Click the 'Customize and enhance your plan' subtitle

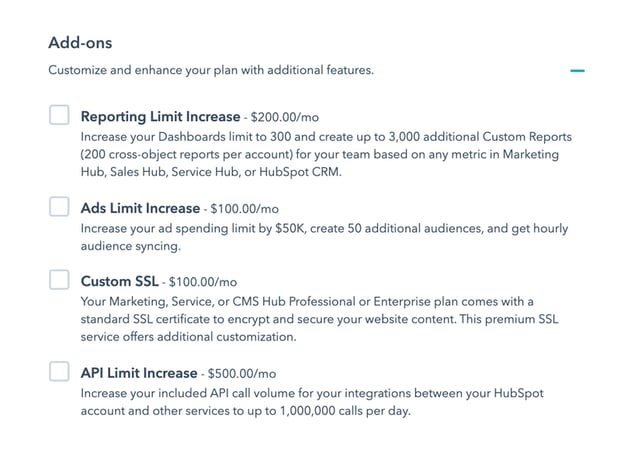coord(211,71)
